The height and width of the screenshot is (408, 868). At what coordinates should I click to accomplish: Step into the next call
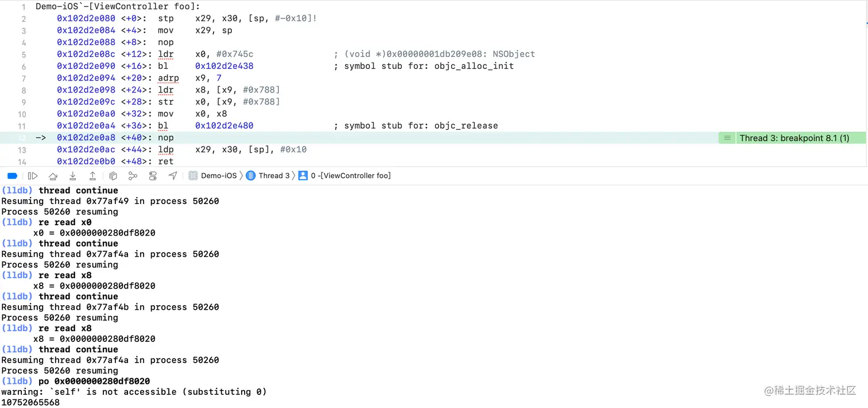(x=73, y=176)
